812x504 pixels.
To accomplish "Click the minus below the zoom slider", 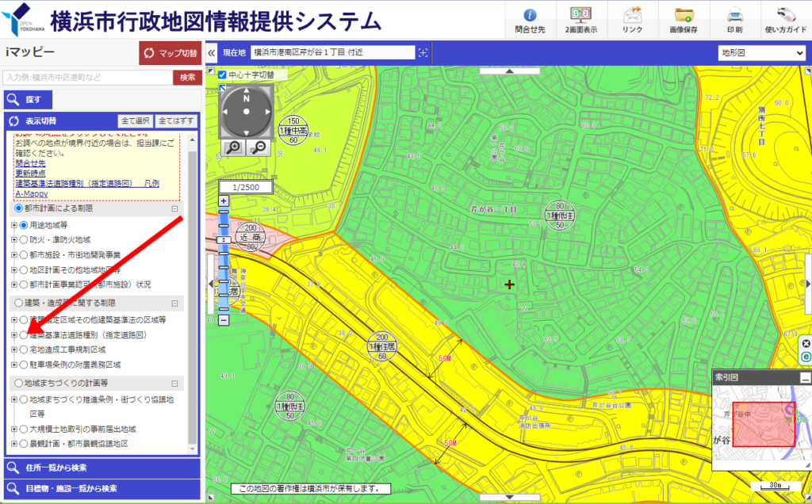I will [x=224, y=320].
